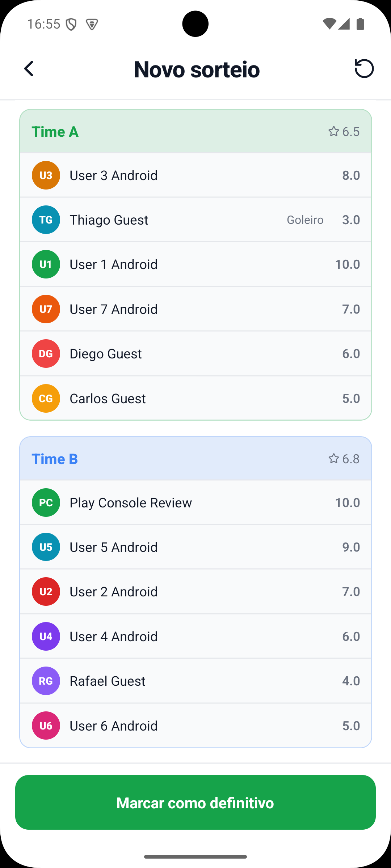Tap the User 5 Android row

tap(195, 547)
